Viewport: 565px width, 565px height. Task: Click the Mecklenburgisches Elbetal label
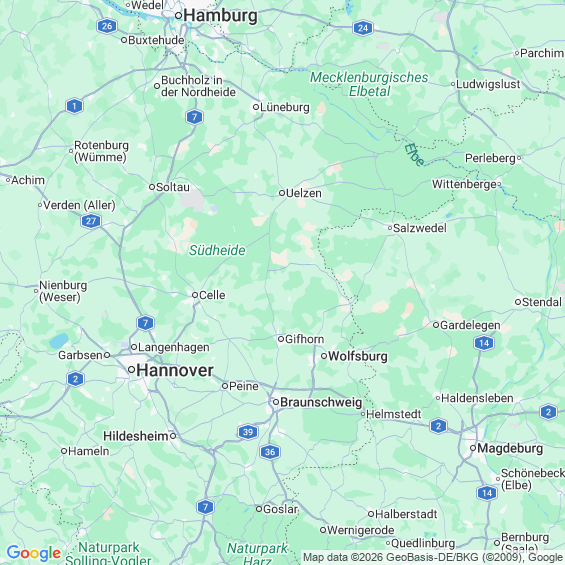(x=369, y=84)
